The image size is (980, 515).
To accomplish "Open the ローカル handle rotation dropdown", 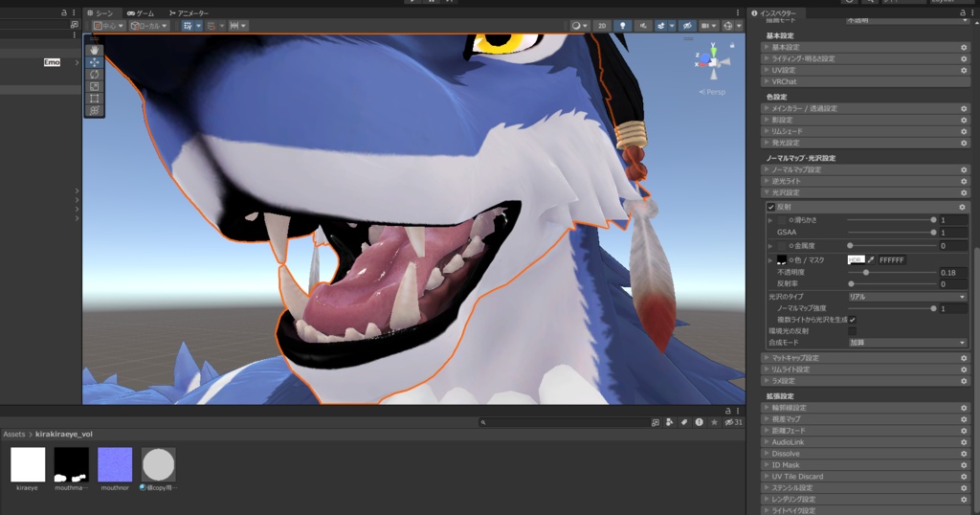I will (148, 26).
